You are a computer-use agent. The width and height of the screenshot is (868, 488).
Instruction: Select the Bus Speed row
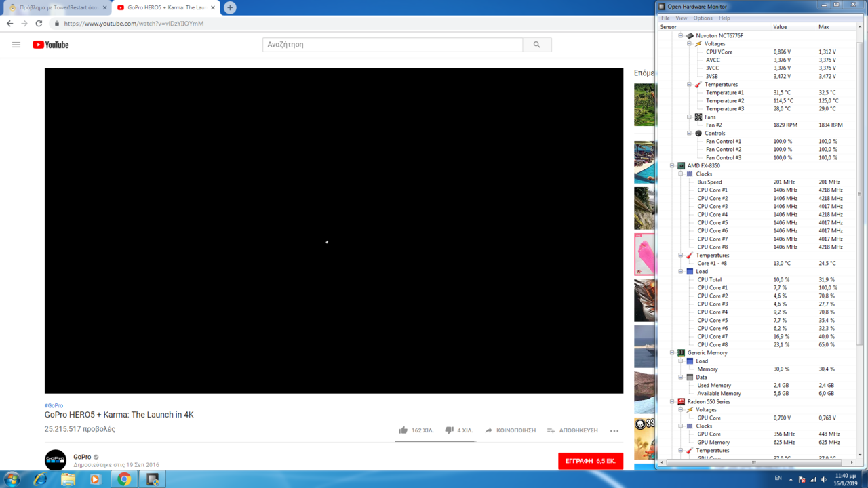(x=758, y=182)
